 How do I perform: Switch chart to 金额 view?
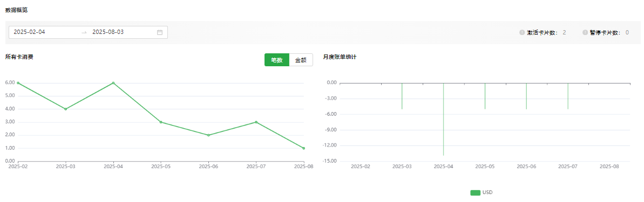(x=301, y=60)
